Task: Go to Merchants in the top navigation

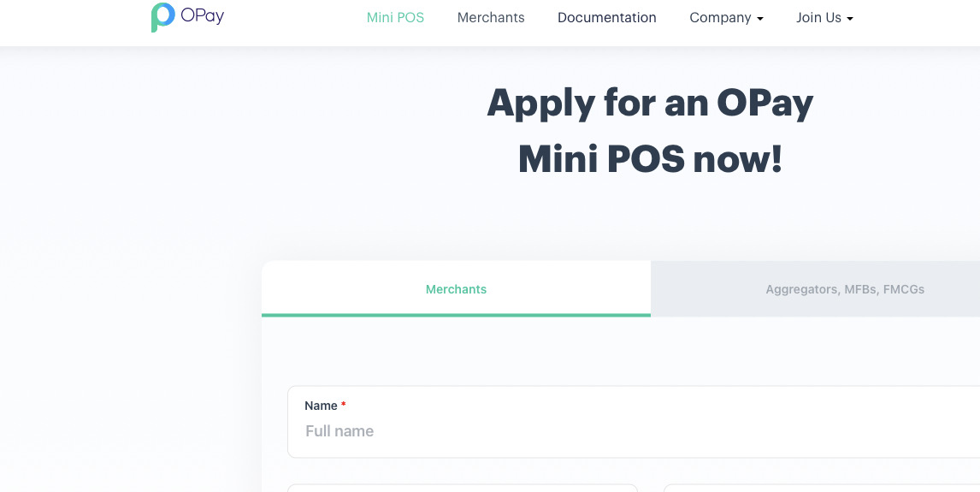Action: tap(491, 17)
